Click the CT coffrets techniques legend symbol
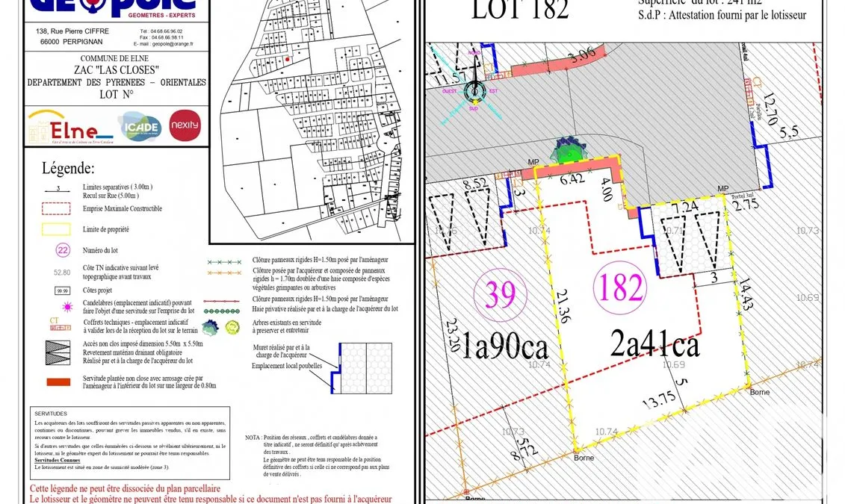The image size is (845, 504). (x=60, y=323)
